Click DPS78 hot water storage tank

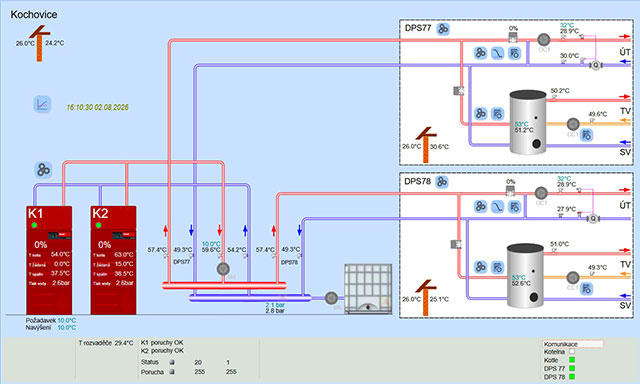pos(525,276)
